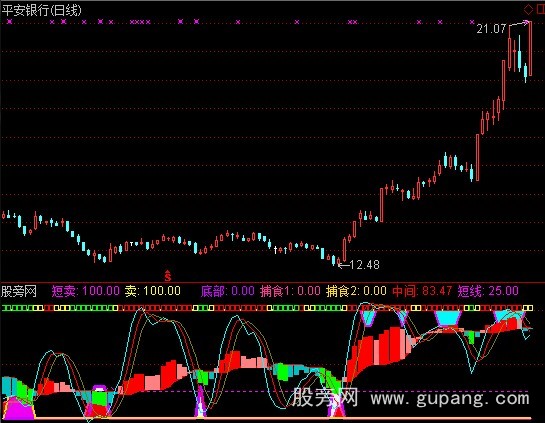
Task: Click the first magenta cross marker at left
Action: point(9,22)
